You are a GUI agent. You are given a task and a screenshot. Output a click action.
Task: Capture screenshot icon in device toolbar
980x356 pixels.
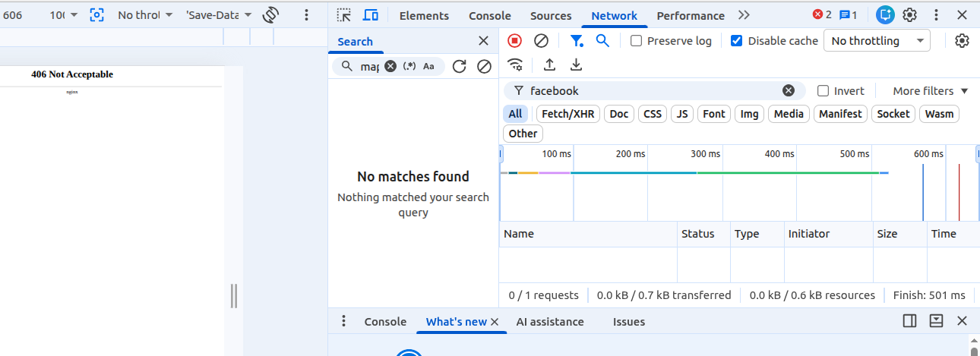(96, 14)
